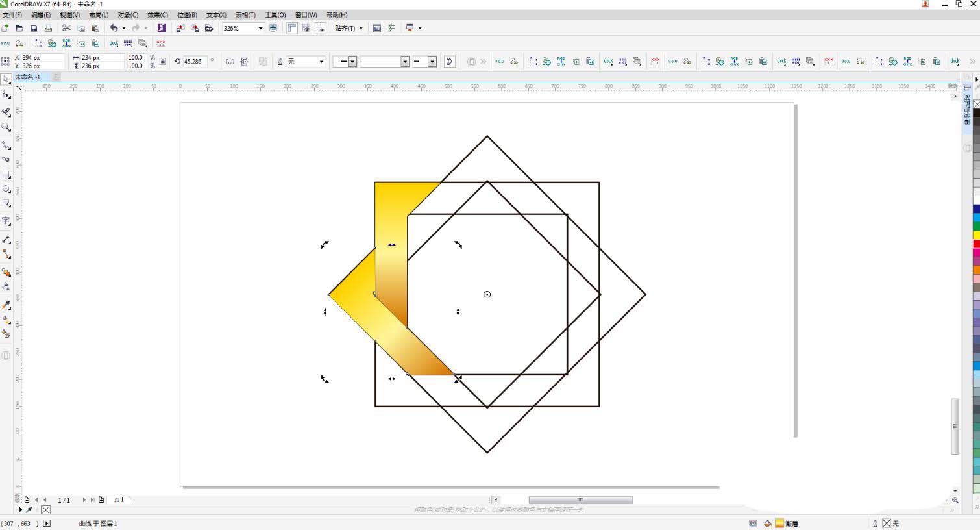Screen dimensions: 980x530
Task: Pick the Parallel Dimension tool
Action: pyautogui.click(x=6, y=239)
